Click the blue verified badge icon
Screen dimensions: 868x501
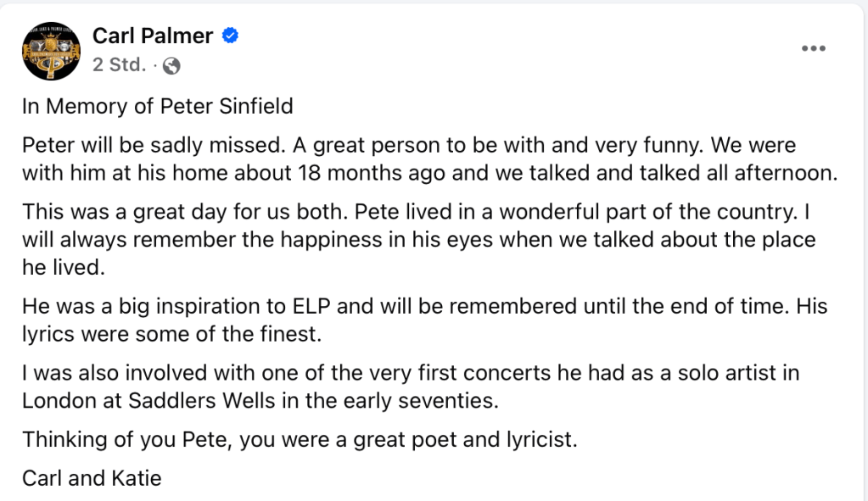click(x=229, y=36)
